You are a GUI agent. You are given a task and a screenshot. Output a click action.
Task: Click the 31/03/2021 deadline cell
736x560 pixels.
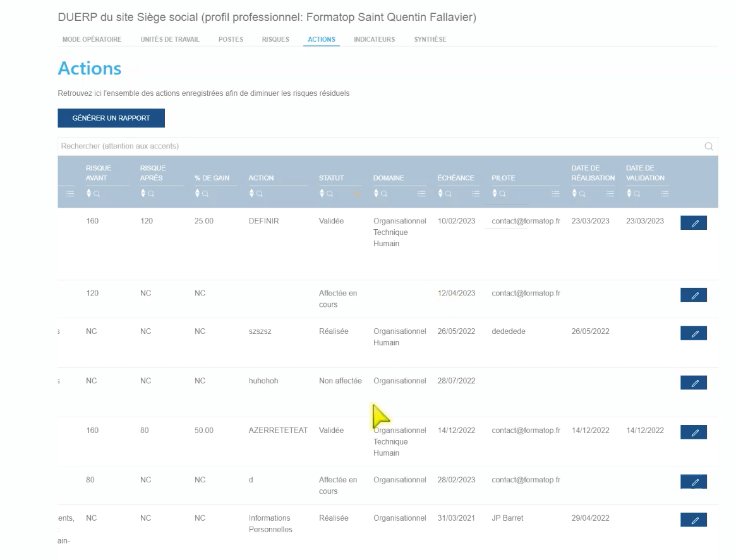(x=456, y=518)
